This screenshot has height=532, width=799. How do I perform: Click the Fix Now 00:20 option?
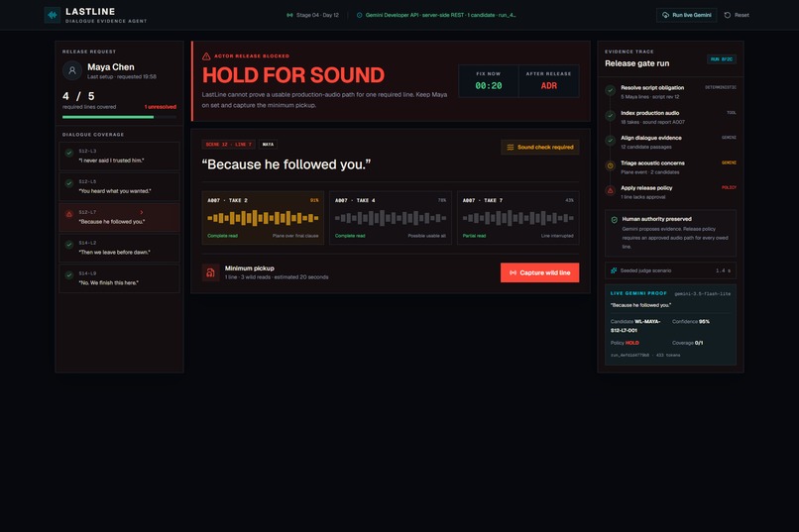(488, 81)
